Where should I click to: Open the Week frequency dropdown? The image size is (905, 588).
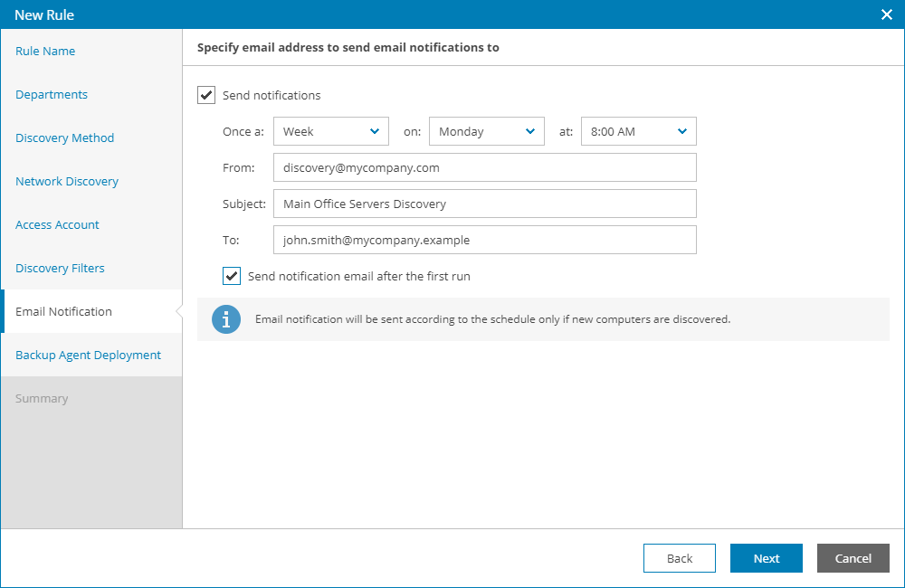[330, 131]
